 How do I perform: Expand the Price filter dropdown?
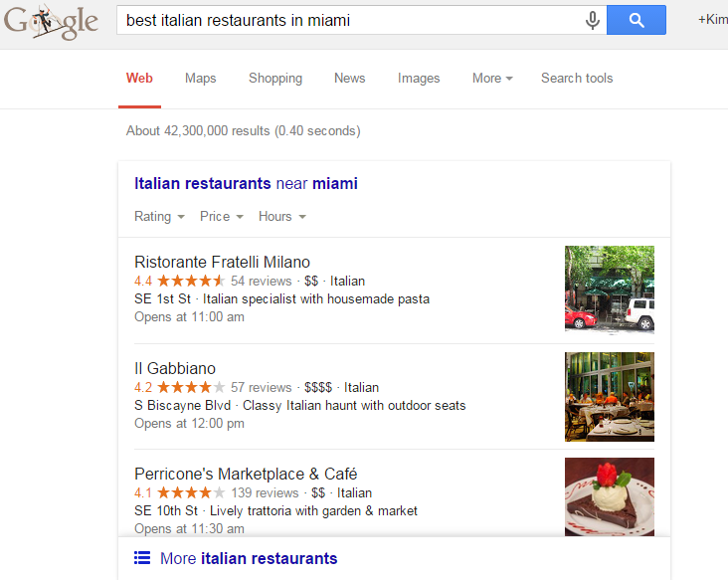(x=222, y=217)
